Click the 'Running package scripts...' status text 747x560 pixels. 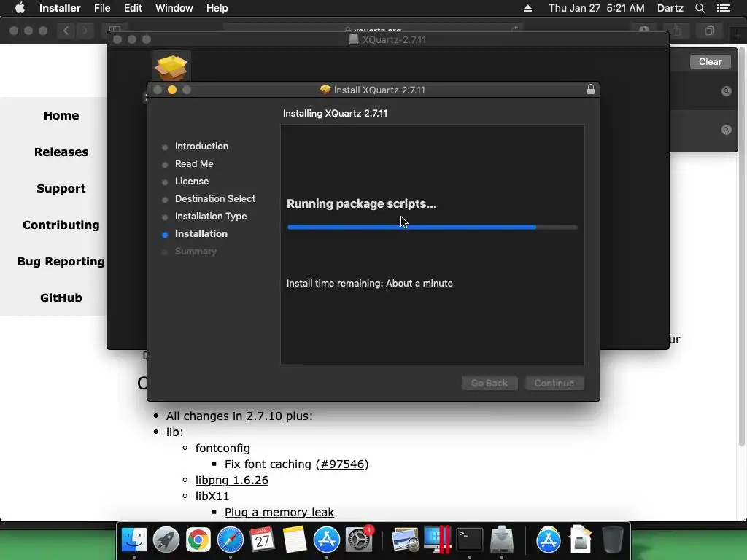click(x=362, y=204)
